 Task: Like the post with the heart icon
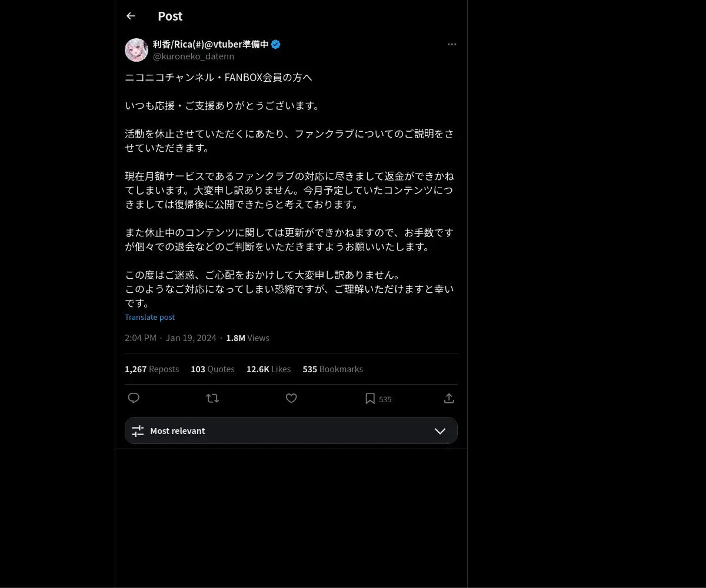point(291,399)
